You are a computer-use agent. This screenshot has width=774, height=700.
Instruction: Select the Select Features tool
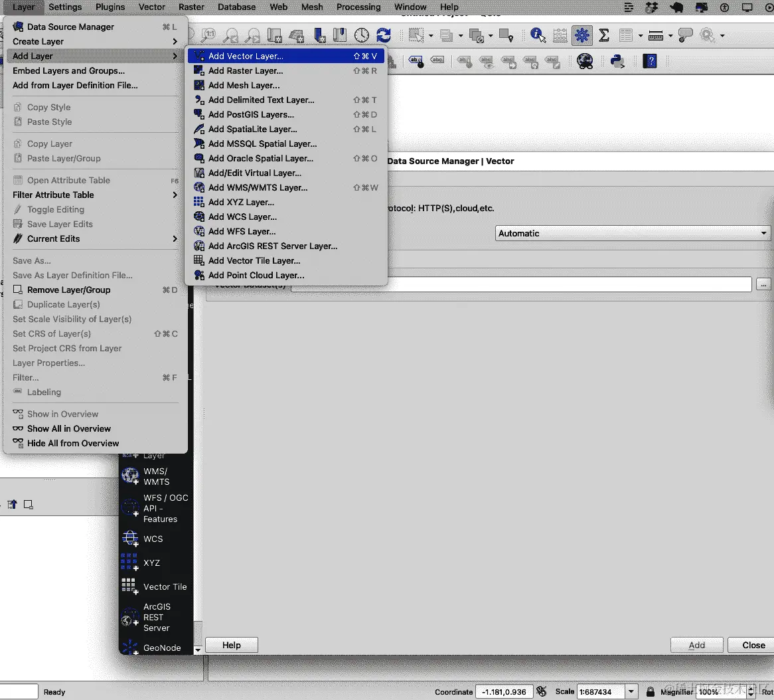click(416, 35)
